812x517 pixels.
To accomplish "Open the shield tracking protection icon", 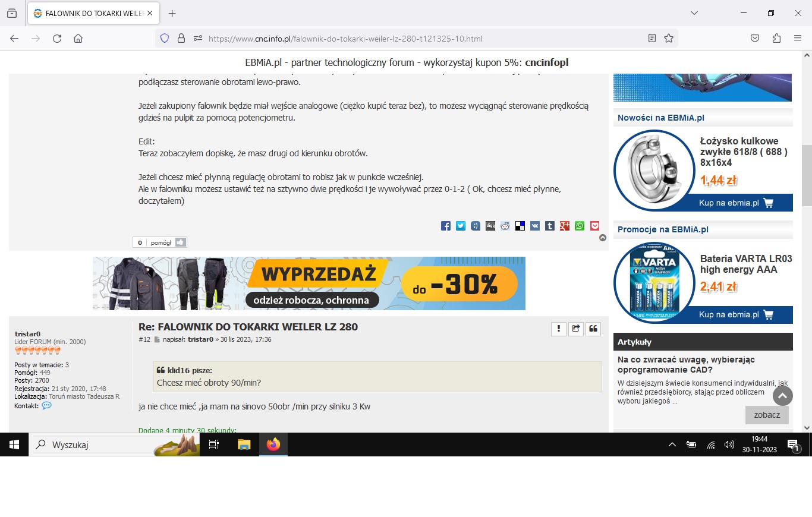I will click(165, 39).
